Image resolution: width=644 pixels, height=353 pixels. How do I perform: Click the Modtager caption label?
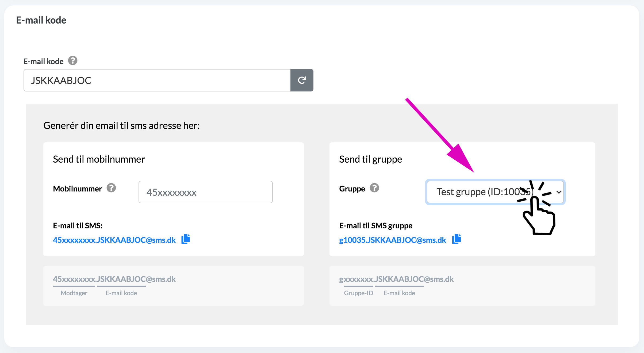pos(74,293)
